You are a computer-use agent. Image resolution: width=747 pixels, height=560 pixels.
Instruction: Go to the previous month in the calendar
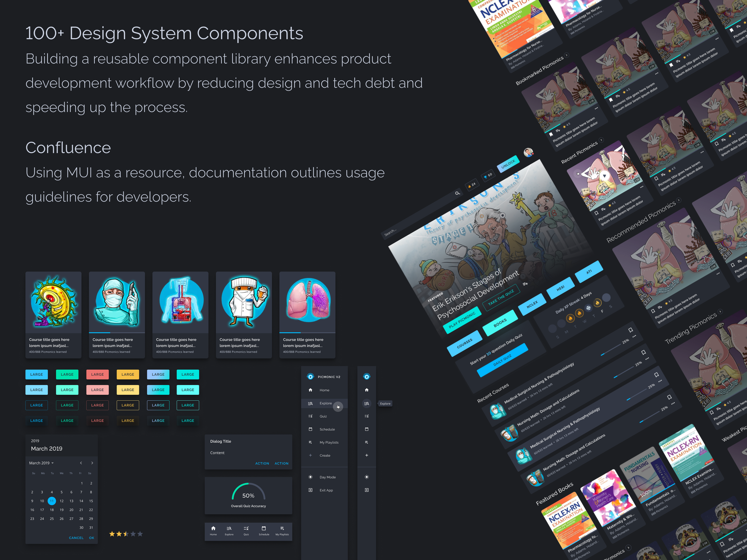pos(81,463)
